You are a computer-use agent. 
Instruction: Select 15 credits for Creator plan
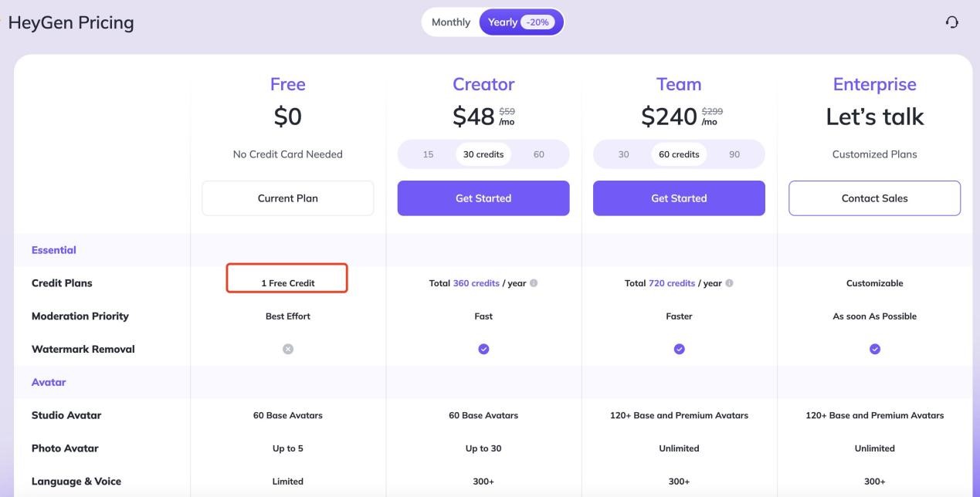click(x=428, y=154)
